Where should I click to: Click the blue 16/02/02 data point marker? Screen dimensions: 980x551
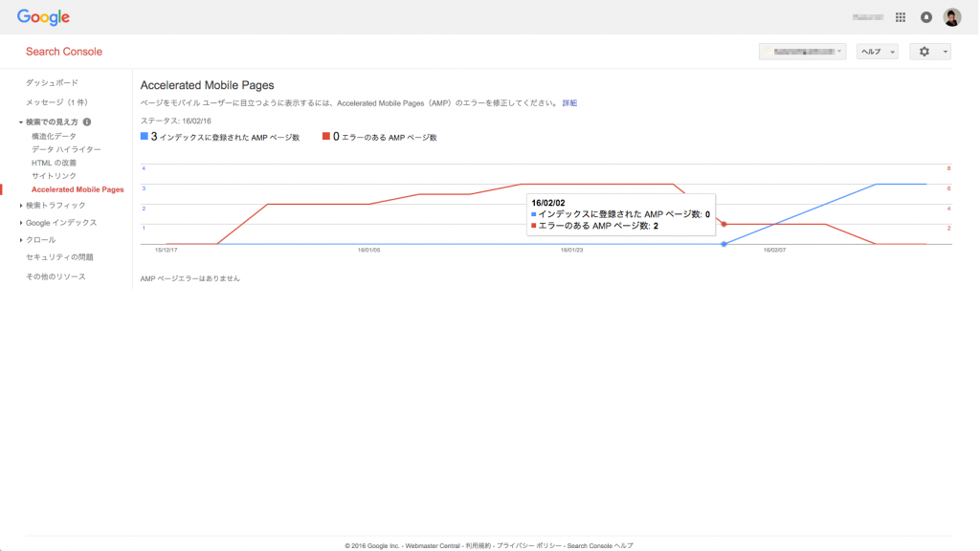pos(724,244)
